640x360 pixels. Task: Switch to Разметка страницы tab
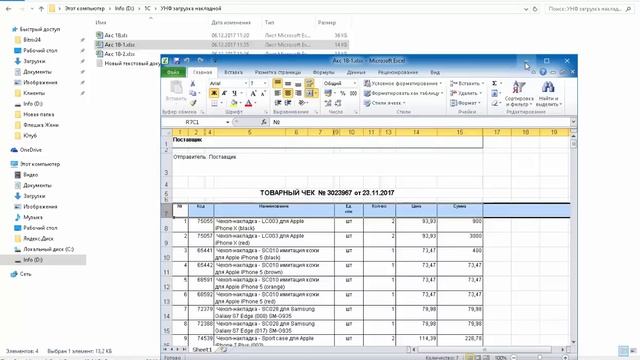tap(278, 72)
